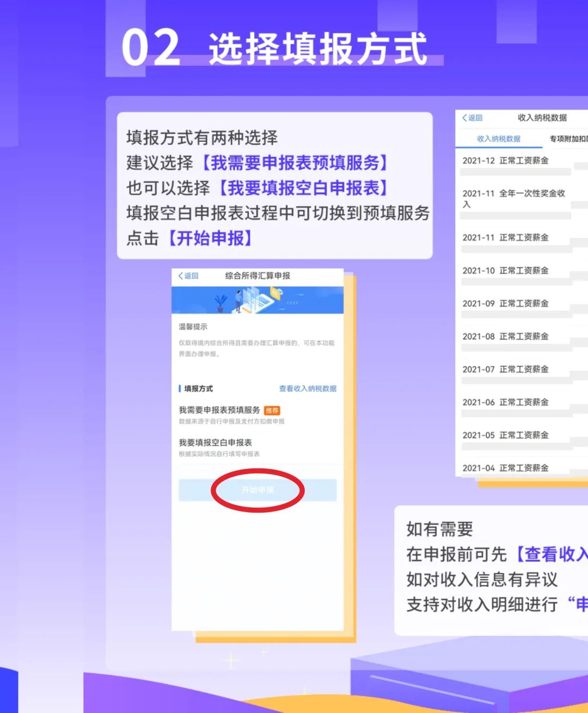This screenshot has width=588, height=713.
Task: Select the 我要填报空白申报表 option
Action: tap(258, 447)
